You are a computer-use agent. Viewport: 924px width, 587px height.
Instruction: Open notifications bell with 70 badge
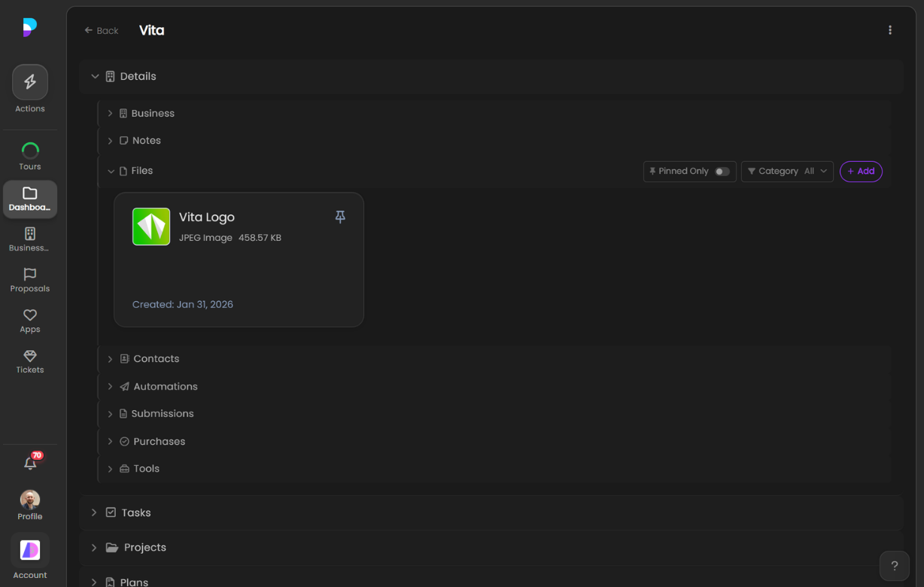tap(30, 464)
